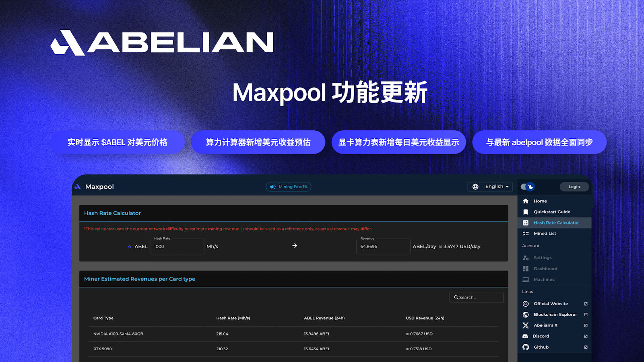The width and height of the screenshot is (644, 362).
Task: Toggle the dark mode switch
Action: [x=527, y=187]
